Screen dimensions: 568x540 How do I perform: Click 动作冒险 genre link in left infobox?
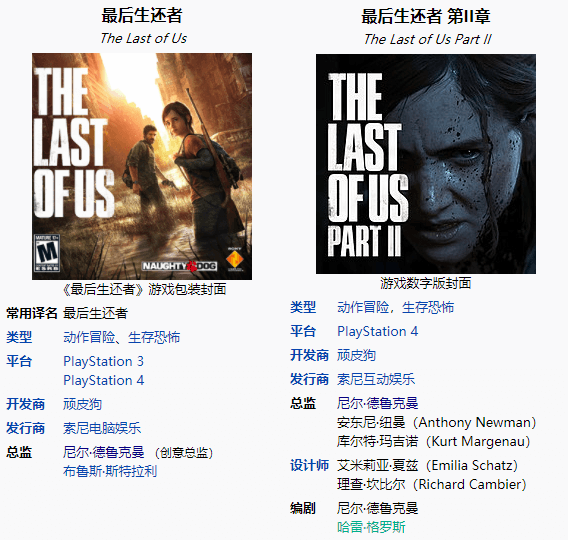tap(89, 337)
